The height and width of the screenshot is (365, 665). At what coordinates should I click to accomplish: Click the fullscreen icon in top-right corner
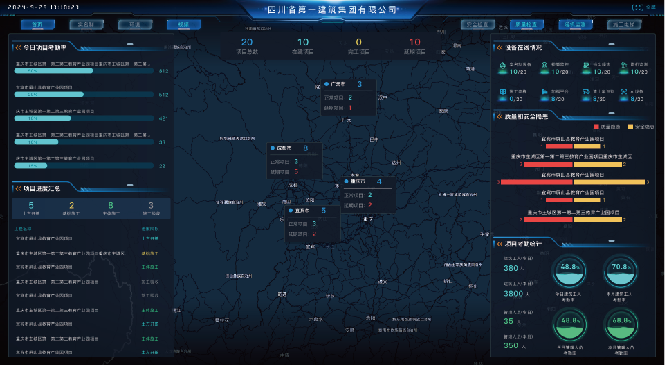(636, 8)
